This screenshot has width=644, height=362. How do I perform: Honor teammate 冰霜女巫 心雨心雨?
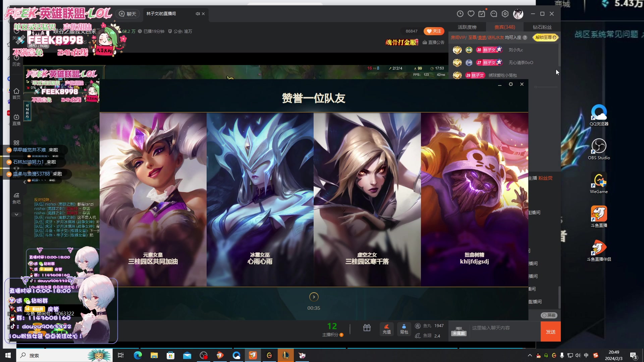(260, 199)
